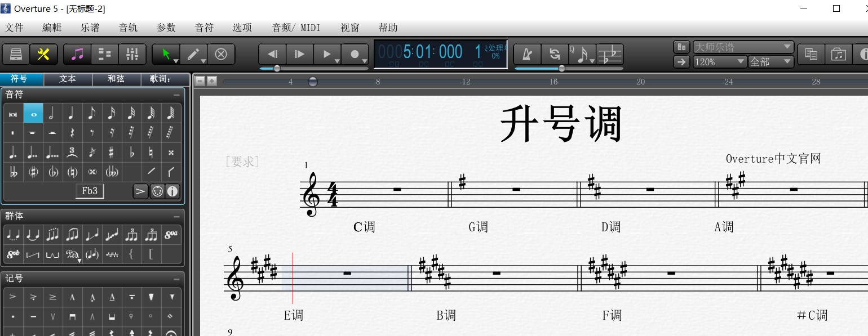
Task: Collapse the 记号 palette section
Action: point(175,278)
